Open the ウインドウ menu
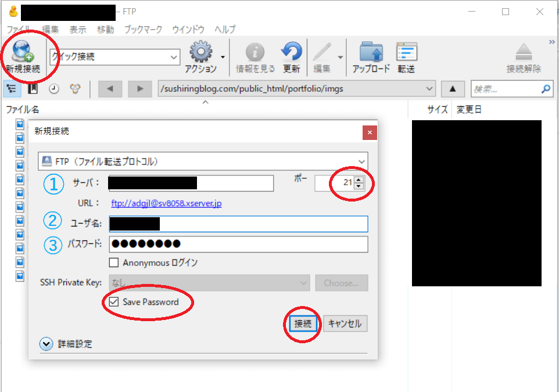Viewport: 559px width, 392px height. 188,29
